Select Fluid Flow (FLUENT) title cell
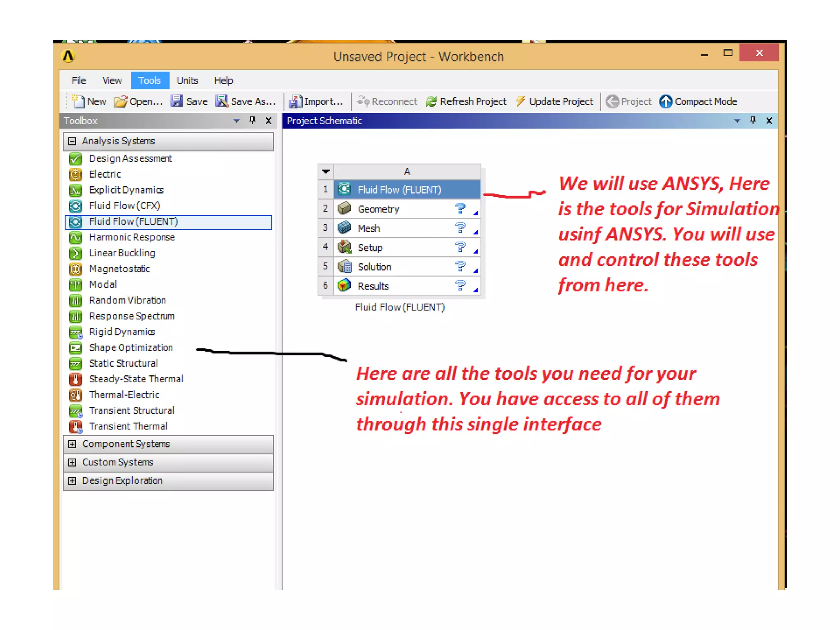This screenshot has width=840, height=630. [x=399, y=189]
